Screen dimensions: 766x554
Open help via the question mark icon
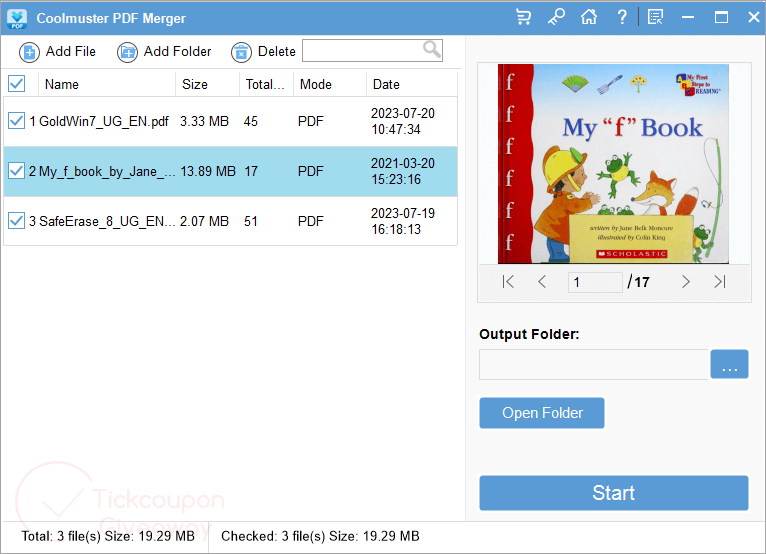click(x=621, y=18)
